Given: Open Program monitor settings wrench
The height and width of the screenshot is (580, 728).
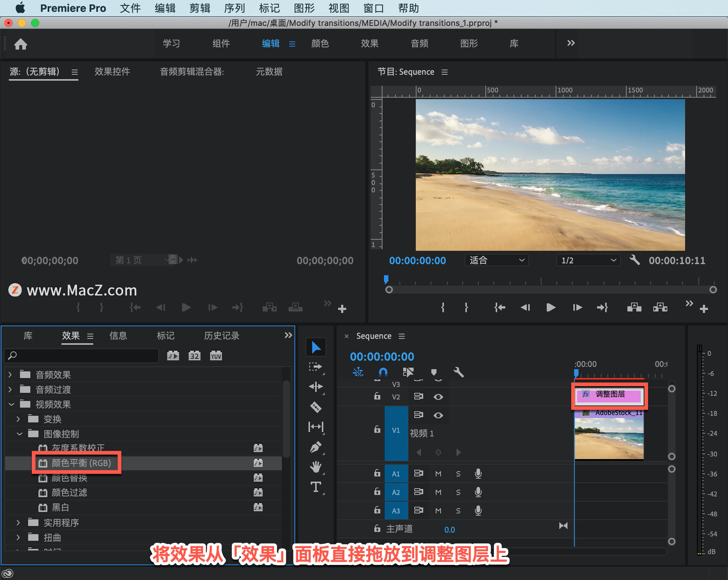Looking at the screenshot, I should [x=634, y=260].
